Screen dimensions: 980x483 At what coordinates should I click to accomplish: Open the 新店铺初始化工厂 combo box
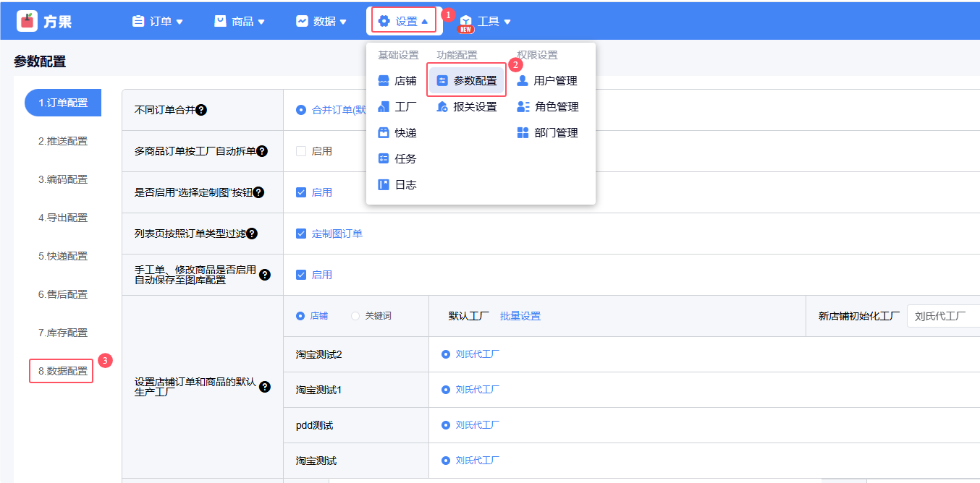click(x=942, y=316)
